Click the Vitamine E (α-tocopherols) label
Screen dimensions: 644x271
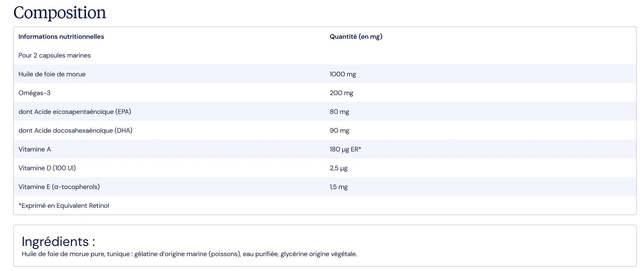[x=59, y=187]
